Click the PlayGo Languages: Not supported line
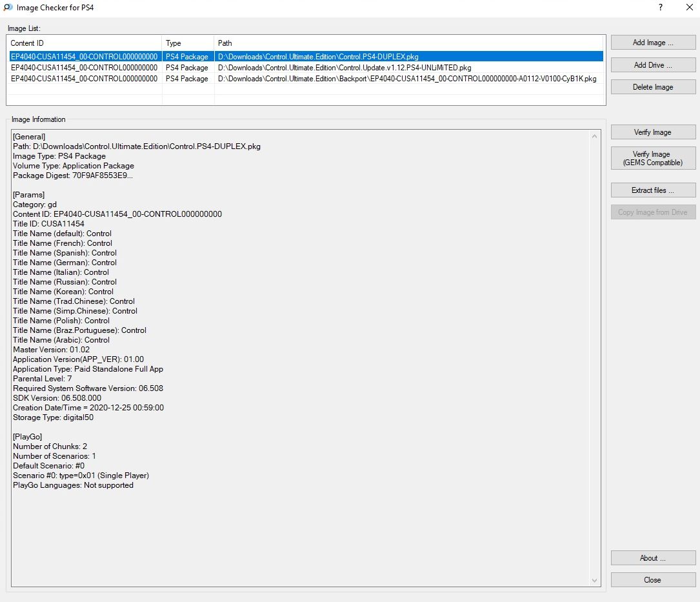700x602 pixels. 73,485
